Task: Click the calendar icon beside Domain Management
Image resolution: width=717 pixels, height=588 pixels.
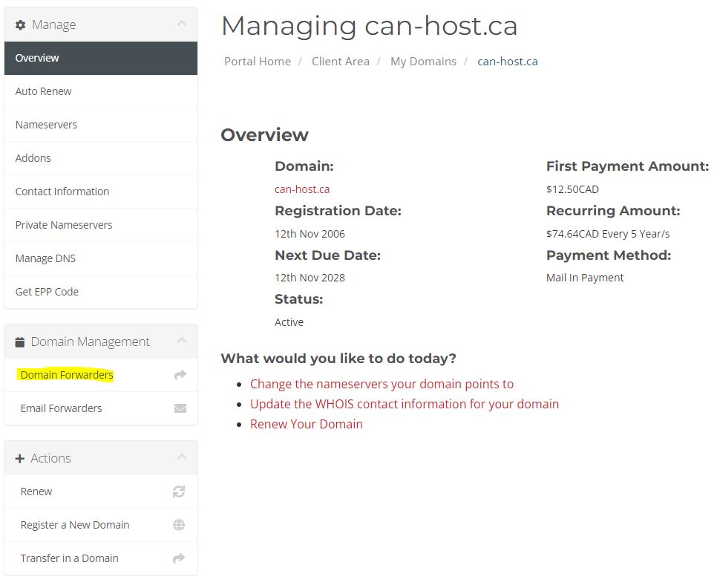Action: click(20, 342)
